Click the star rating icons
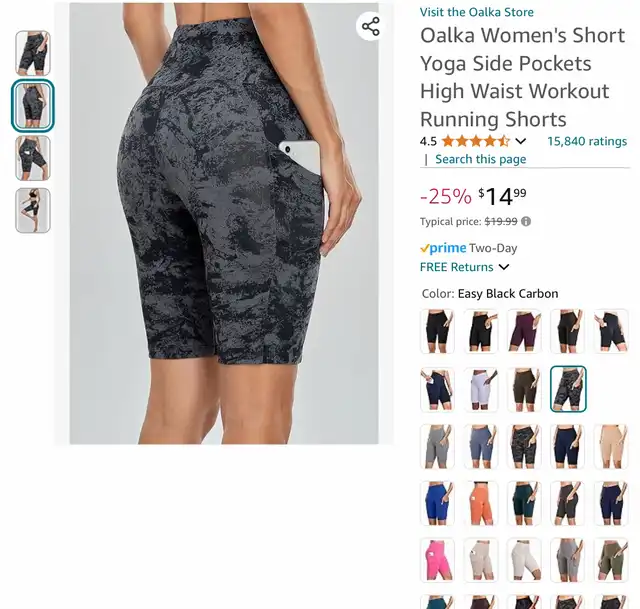640x609 pixels. coord(476,141)
